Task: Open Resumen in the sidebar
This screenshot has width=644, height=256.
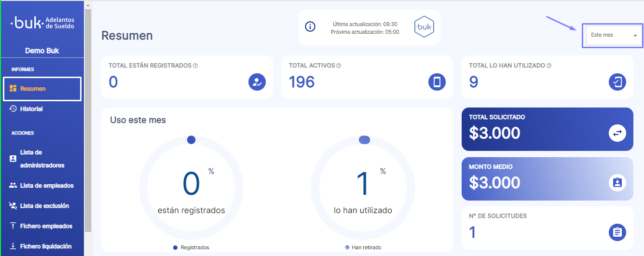Action: click(33, 89)
